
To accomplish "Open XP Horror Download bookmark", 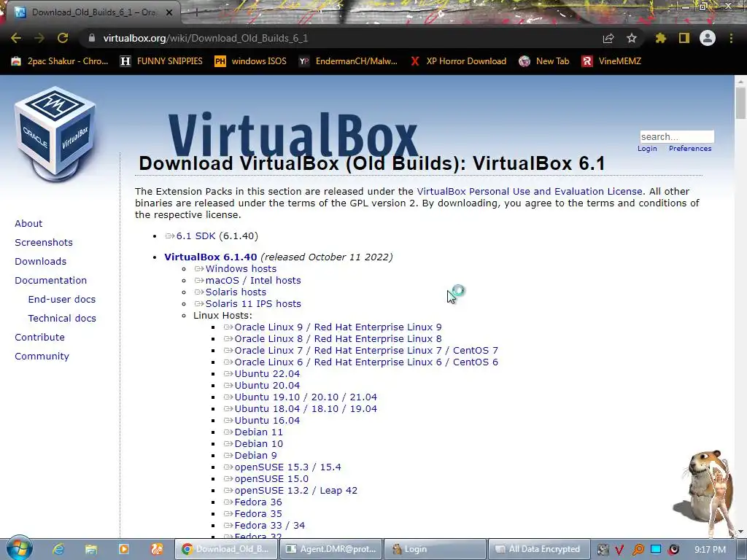I will pyautogui.click(x=458, y=61).
